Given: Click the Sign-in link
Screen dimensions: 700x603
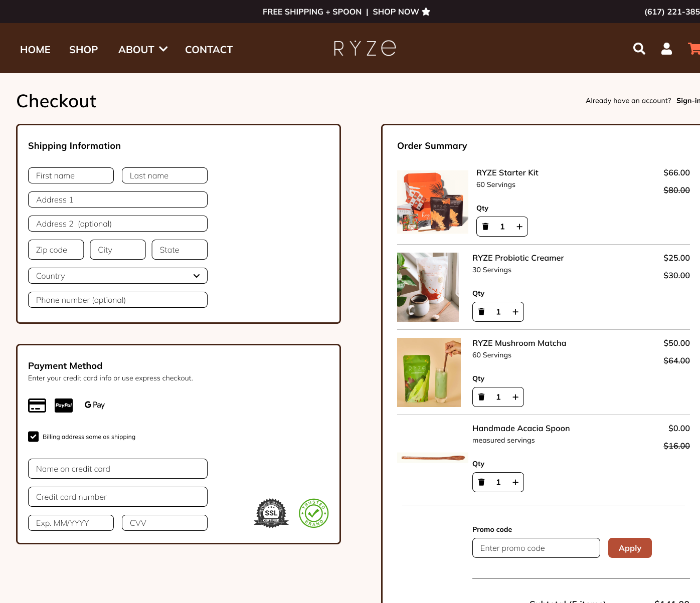Looking at the screenshot, I should coord(688,100).
